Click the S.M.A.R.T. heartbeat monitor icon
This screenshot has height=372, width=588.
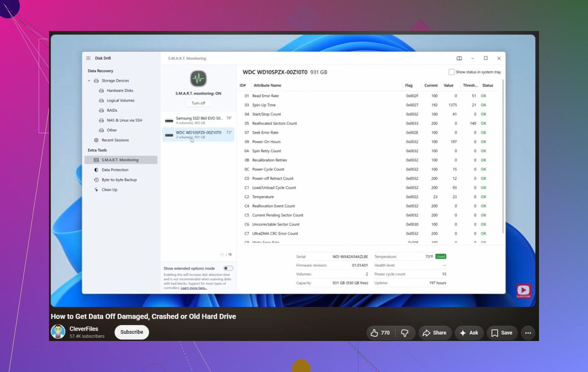click(198, 79)
